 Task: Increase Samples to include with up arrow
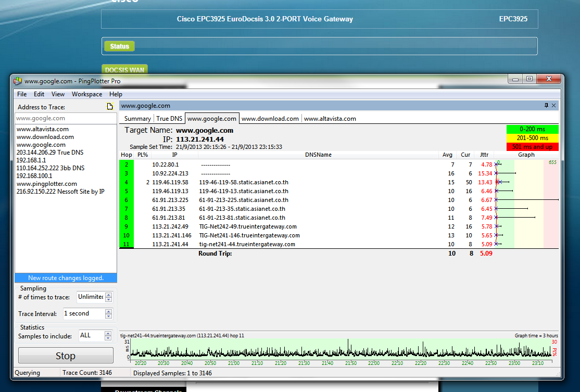(x=108, y=333)
